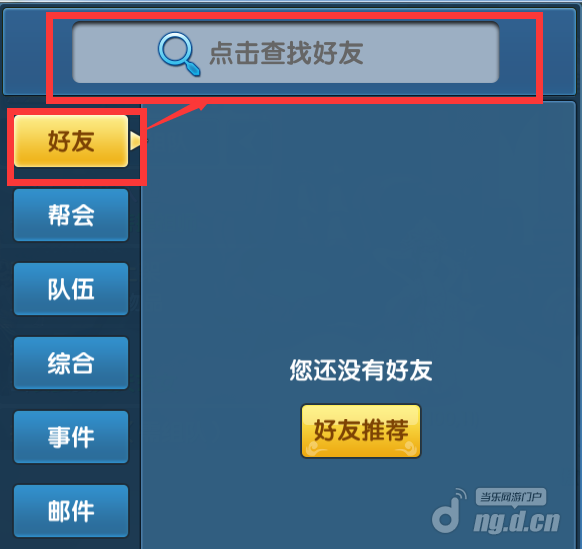Click the empty area above 您还没有好友
The height and width of the screenshot is (549, 582).
point(358,230)
